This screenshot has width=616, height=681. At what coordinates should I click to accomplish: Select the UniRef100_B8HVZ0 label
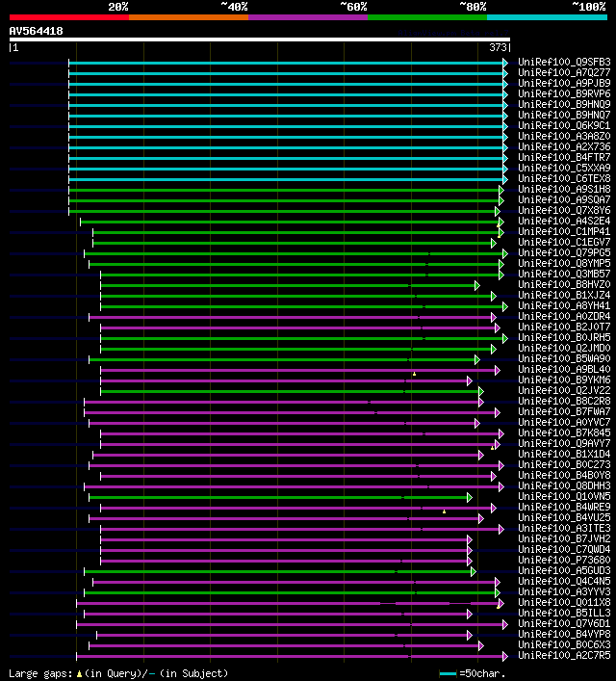[564, 284]
